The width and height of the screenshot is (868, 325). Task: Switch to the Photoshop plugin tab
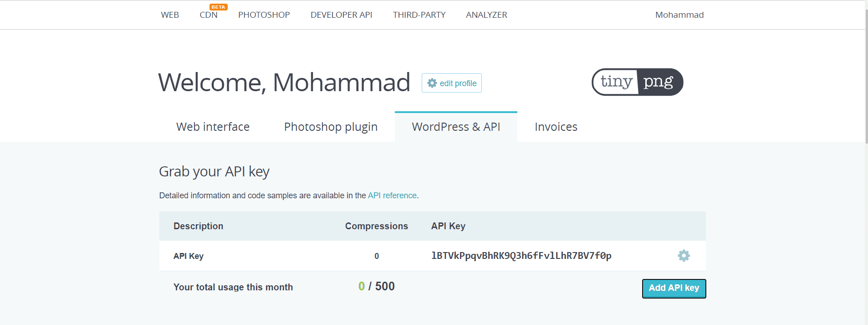click(x=331, y=127)
